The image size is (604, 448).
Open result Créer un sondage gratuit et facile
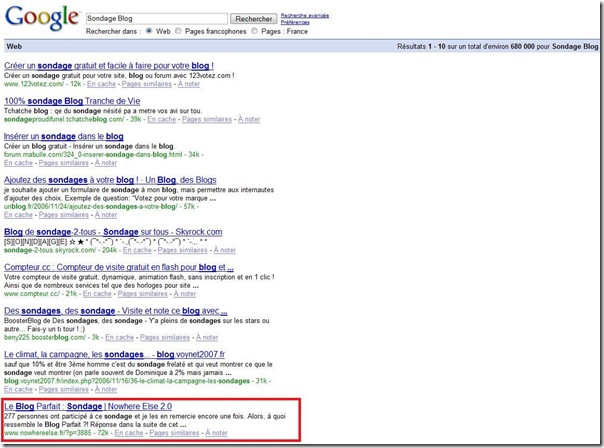point(109,65)
